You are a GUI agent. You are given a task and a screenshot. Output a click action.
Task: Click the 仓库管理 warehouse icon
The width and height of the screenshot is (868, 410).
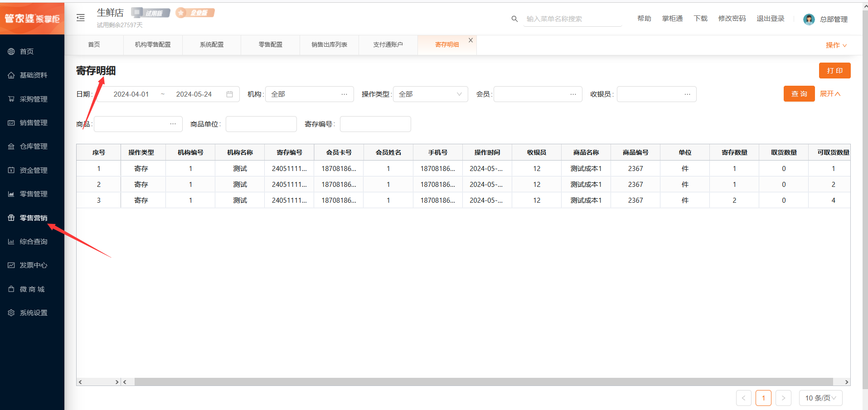pos(11,146)
